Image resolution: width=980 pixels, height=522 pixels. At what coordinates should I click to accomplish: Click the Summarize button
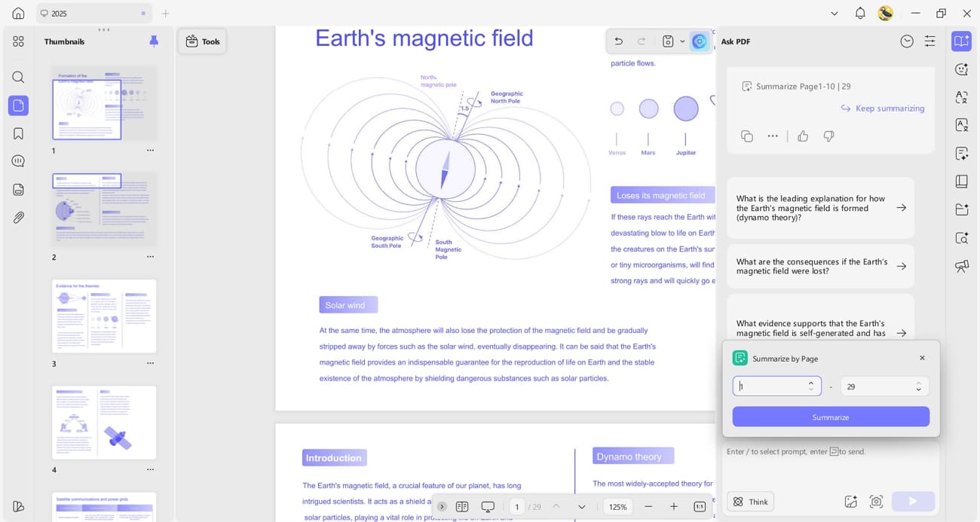click(x=831, y=417)
